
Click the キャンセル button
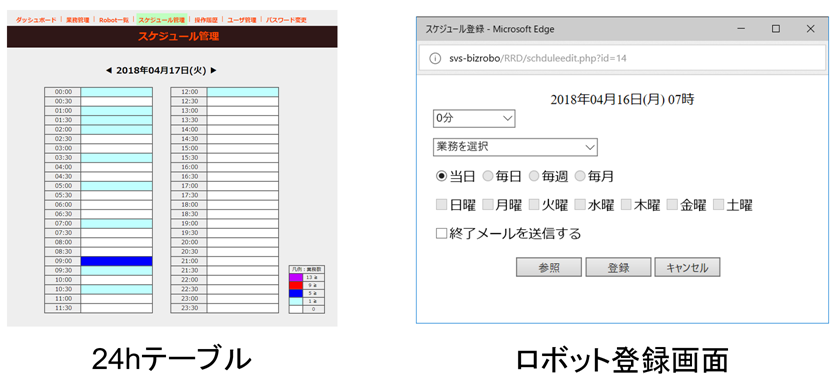(x=687, y=267)
